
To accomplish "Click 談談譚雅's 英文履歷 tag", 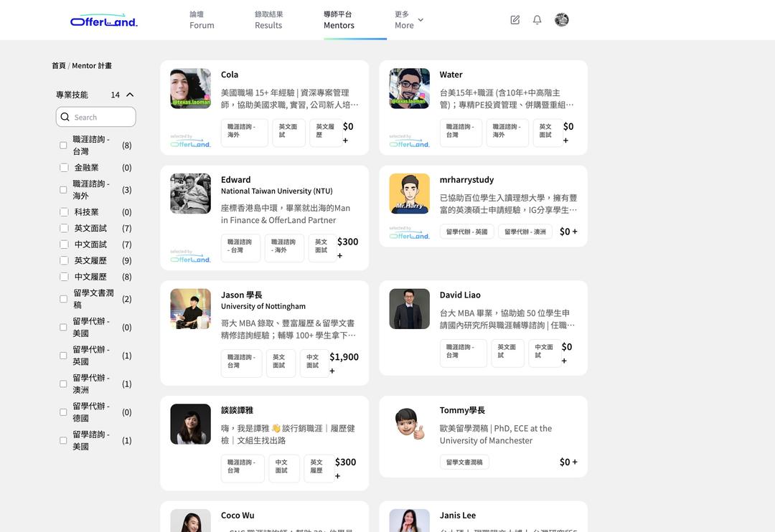I will pos(319,468).
